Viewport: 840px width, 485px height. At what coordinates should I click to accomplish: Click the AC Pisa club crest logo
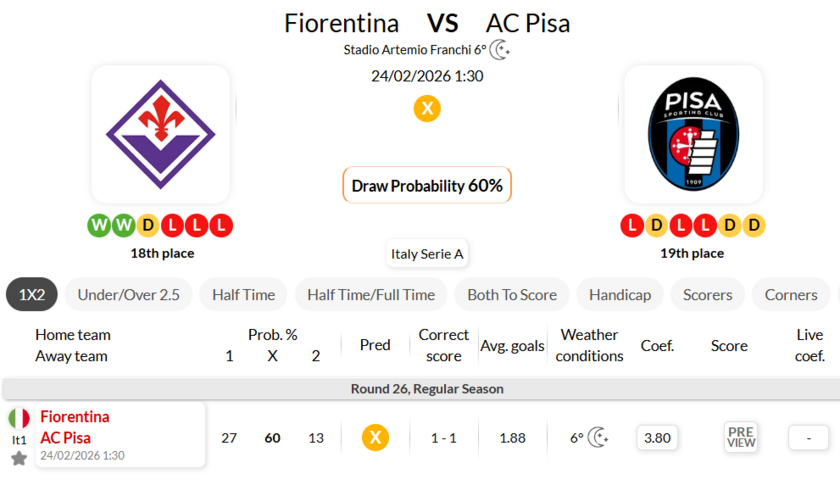pyautogui.click(x=693, y=134)
